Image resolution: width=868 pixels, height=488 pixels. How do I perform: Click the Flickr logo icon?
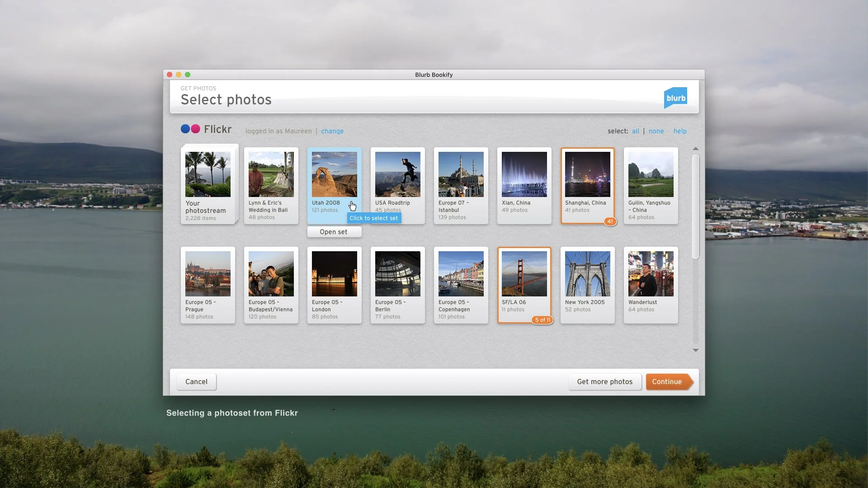190,129
